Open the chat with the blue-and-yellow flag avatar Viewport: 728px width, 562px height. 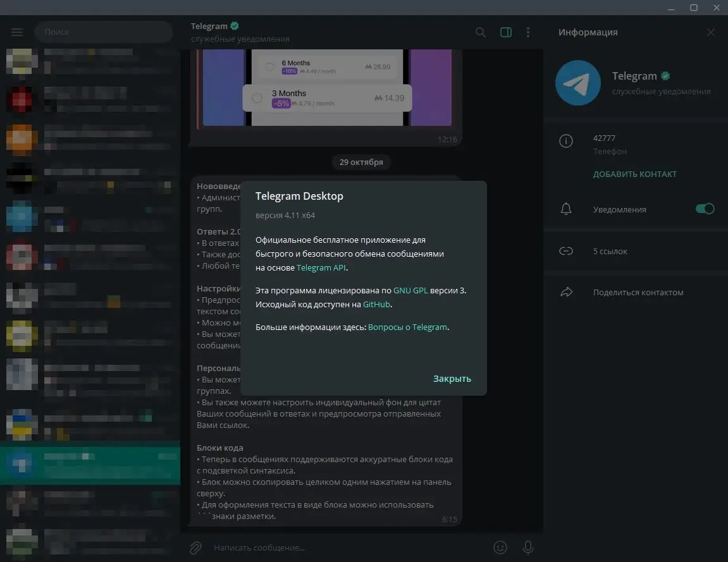[x=90, y=425]
